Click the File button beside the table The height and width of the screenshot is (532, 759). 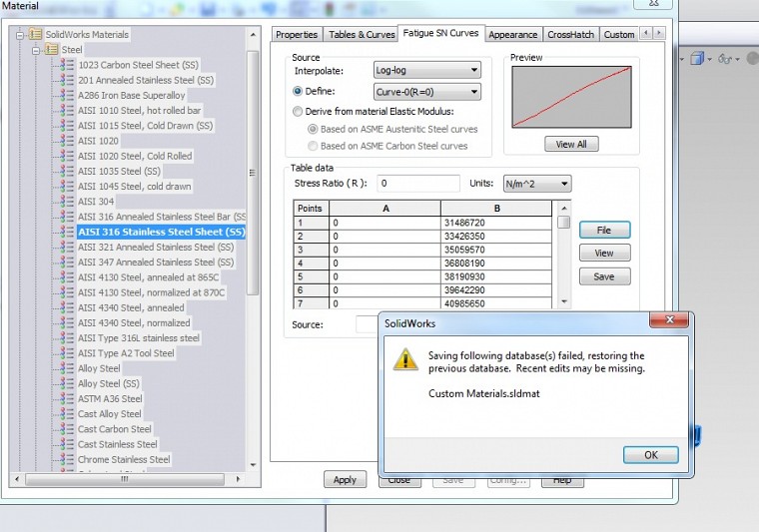click(604, 231)
